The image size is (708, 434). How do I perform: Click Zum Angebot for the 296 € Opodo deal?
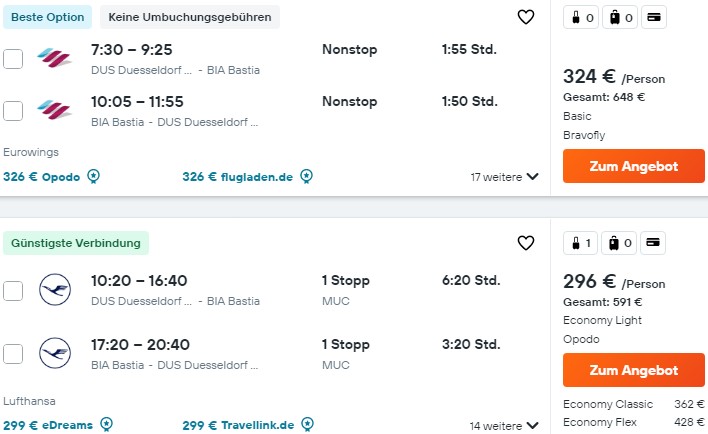coord(633,370)
